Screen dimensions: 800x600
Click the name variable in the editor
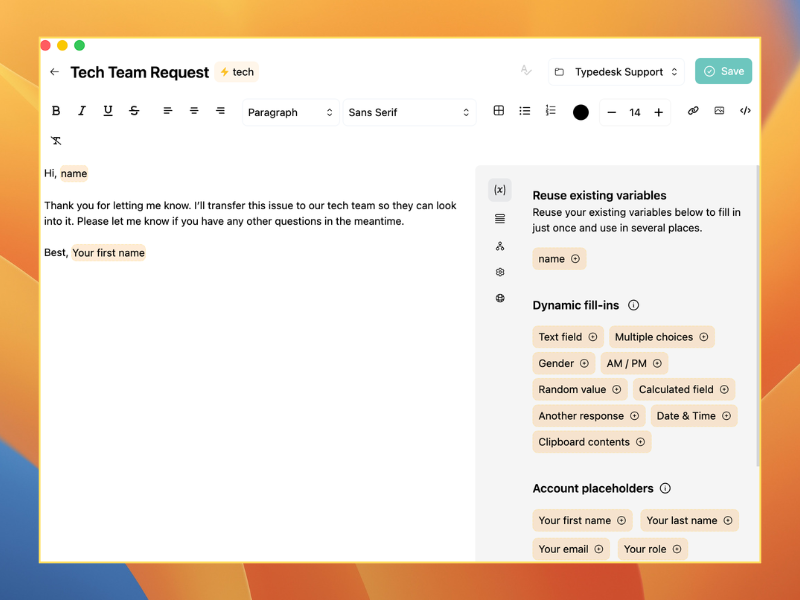click(x=74, y=173)
